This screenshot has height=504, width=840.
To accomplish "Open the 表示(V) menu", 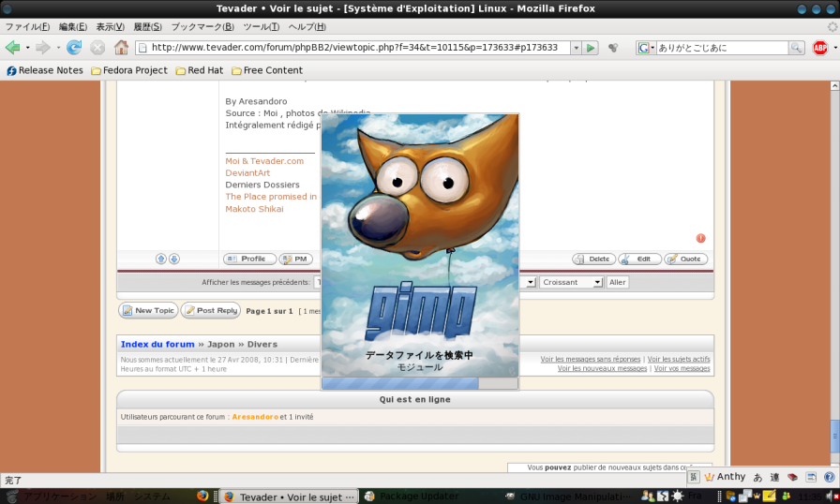I will point(111,27).
